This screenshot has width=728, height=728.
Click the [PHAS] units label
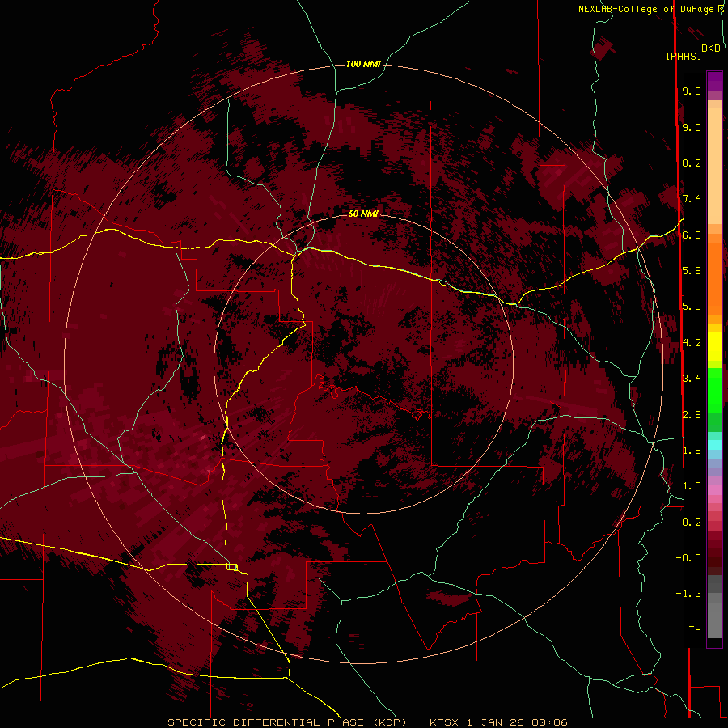[684, 56]
